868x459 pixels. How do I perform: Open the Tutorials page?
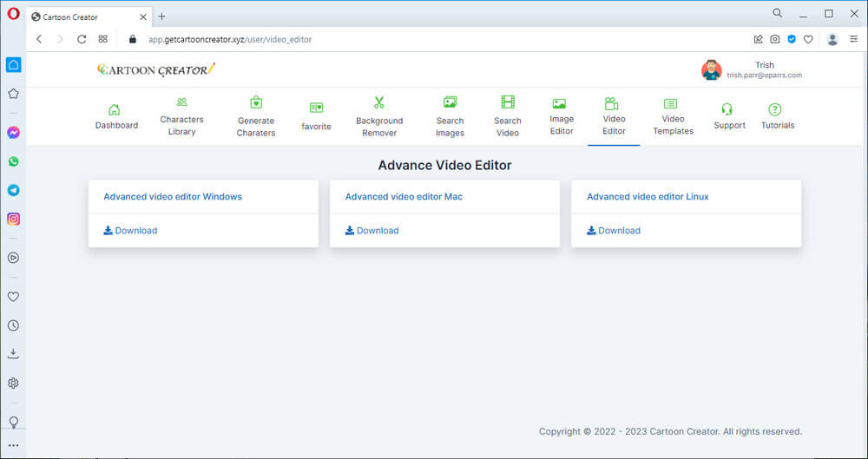pos(777,117)
